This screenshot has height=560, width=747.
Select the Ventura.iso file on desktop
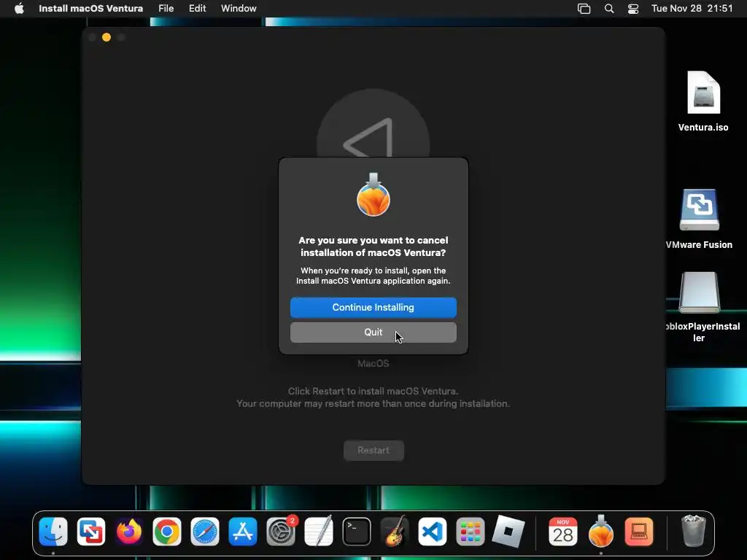pyautogui.click(x=703, y=101)
